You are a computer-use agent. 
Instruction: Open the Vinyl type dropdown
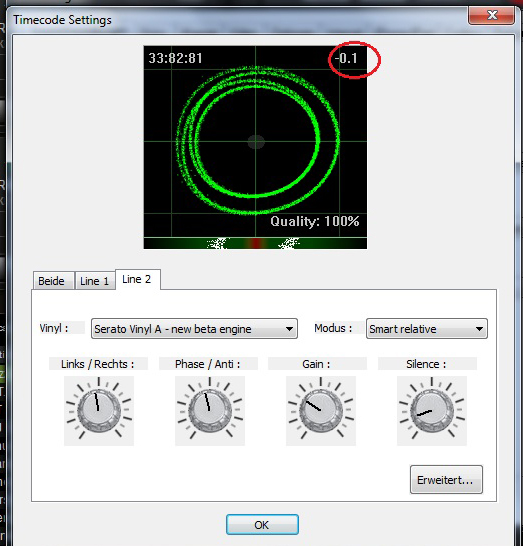coord(194,329)
